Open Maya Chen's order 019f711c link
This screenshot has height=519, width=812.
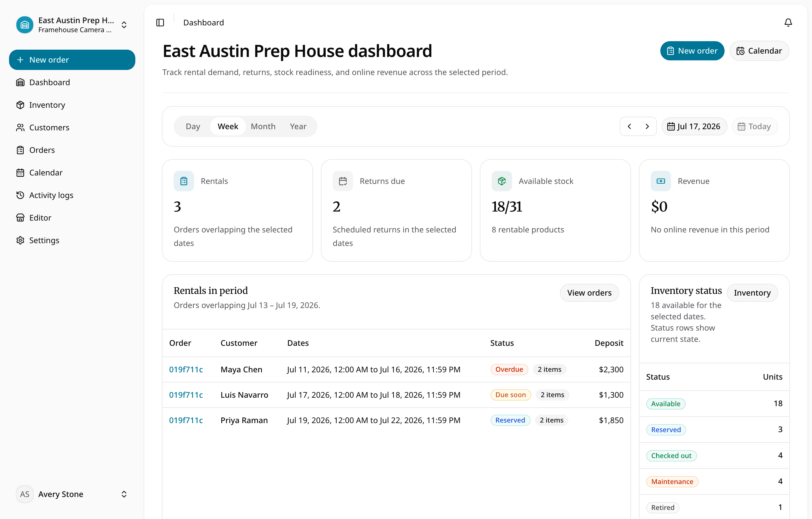click(186, 370)
